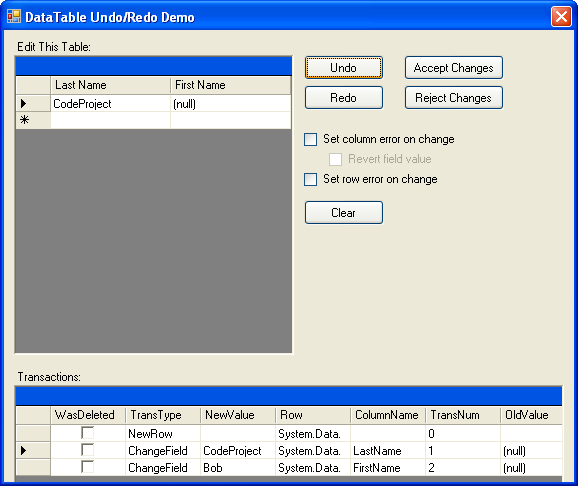
Task: Click the Redo button
Action: tap(344, 98)
